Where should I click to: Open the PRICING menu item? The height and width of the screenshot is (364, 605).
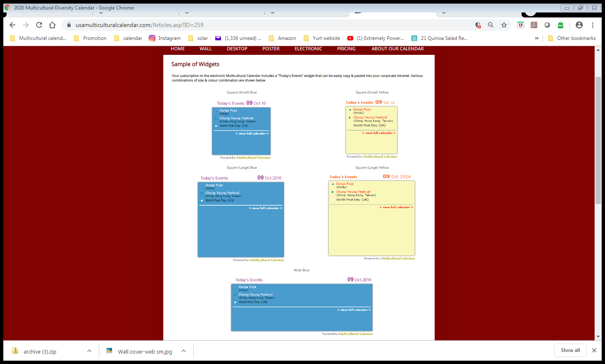347,49
